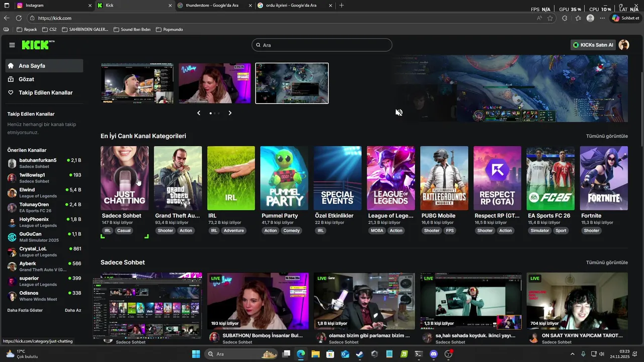
Task: Click KICKs Satın Al button
Action: tap(594, 45)
